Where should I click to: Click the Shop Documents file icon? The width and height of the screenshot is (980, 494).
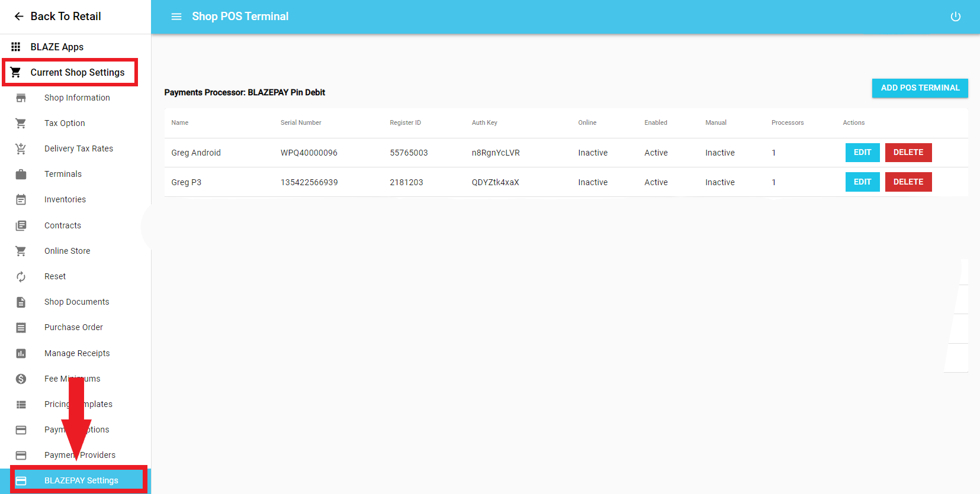(21, 302)
